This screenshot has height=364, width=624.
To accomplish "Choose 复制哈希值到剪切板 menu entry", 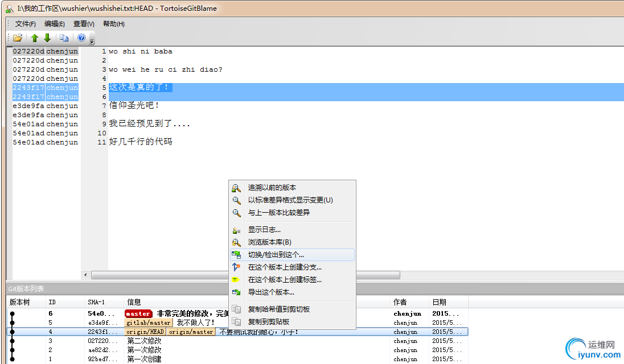I will (293, 309).
